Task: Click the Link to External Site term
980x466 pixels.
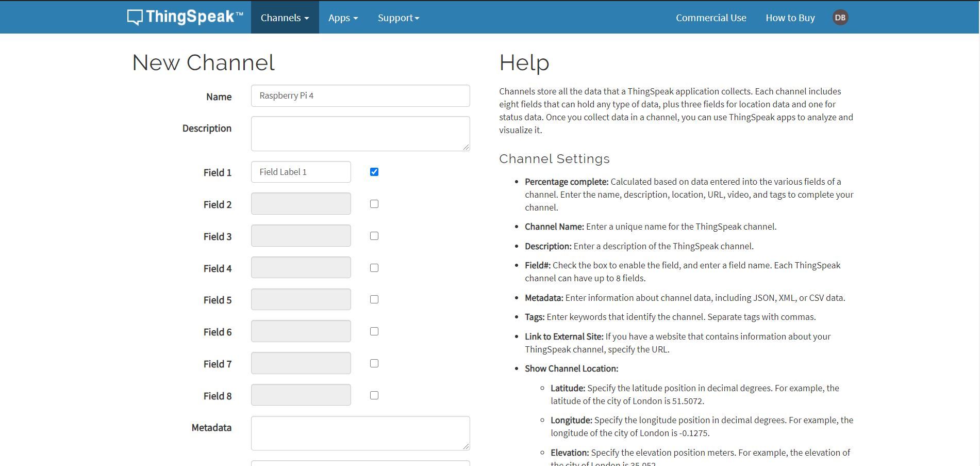Action: (x=564, y=336)
